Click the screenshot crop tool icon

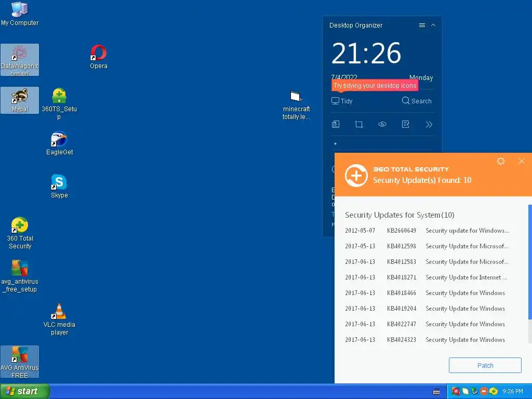pos(359,124)
